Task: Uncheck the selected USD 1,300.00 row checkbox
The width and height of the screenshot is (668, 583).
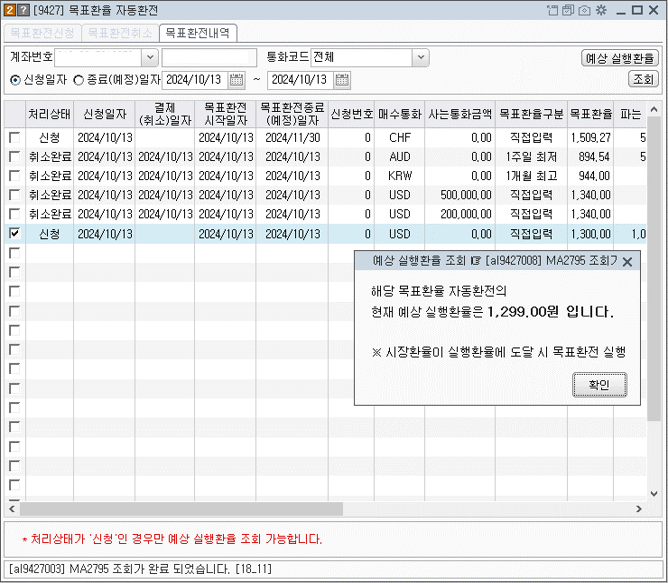Action: click(x=14, y=233)
